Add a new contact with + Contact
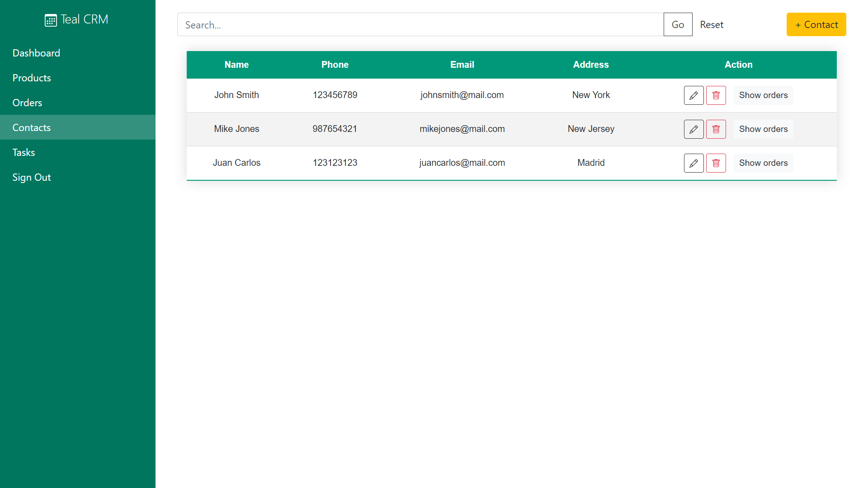 click(x=816, y=25)
